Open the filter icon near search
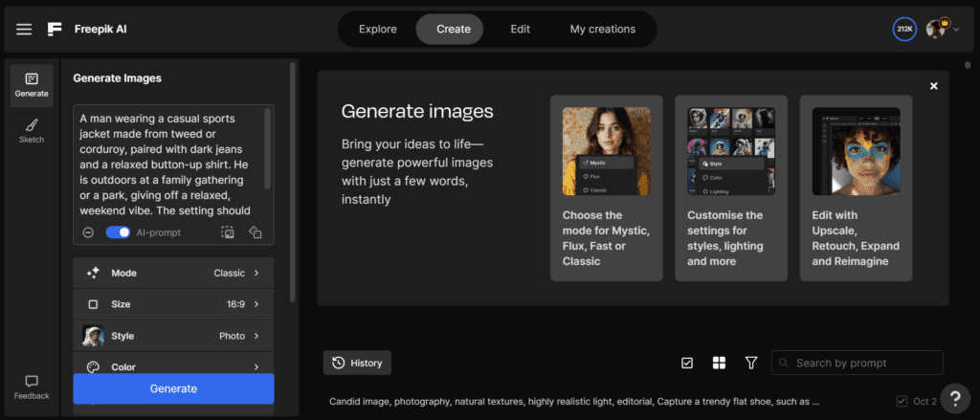This screenshot has width=980, height=420. [x=751, y=363]
